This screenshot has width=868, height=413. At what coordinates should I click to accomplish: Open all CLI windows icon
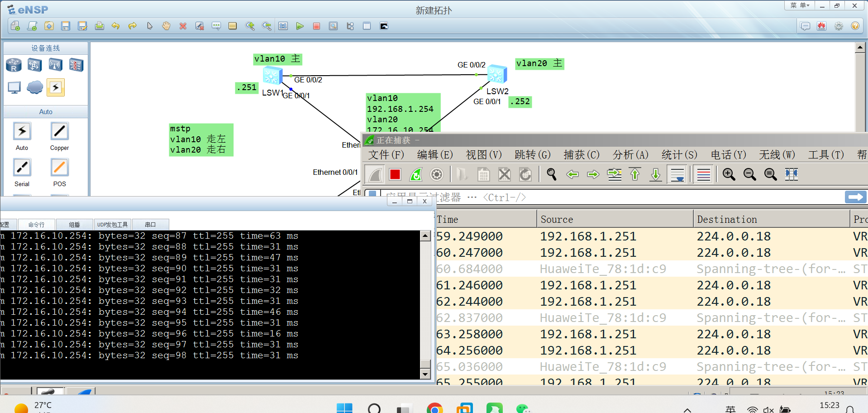[384, 26]
